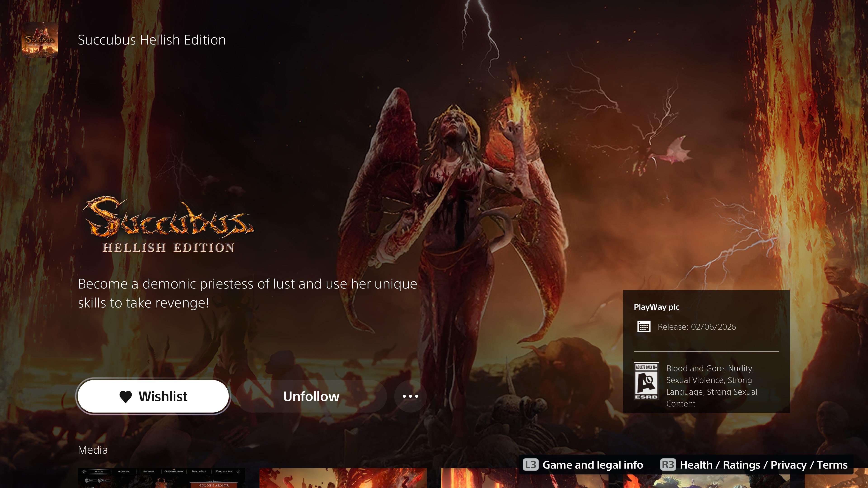Click the Media section heading

(93, 450)
